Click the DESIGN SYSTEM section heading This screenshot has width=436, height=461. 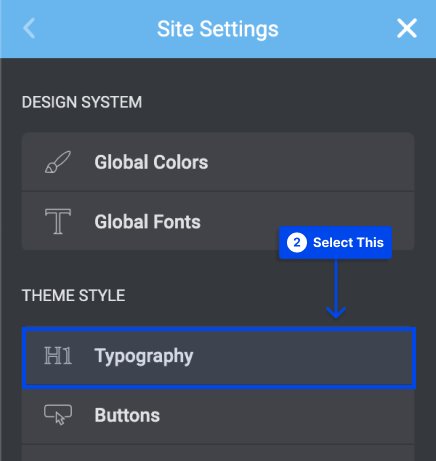coord(82,102)
